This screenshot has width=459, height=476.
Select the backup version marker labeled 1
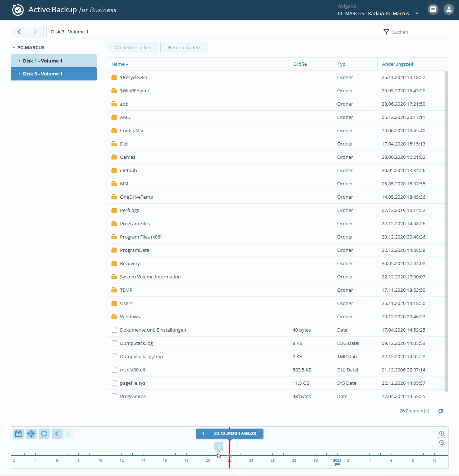coord(219,447)
